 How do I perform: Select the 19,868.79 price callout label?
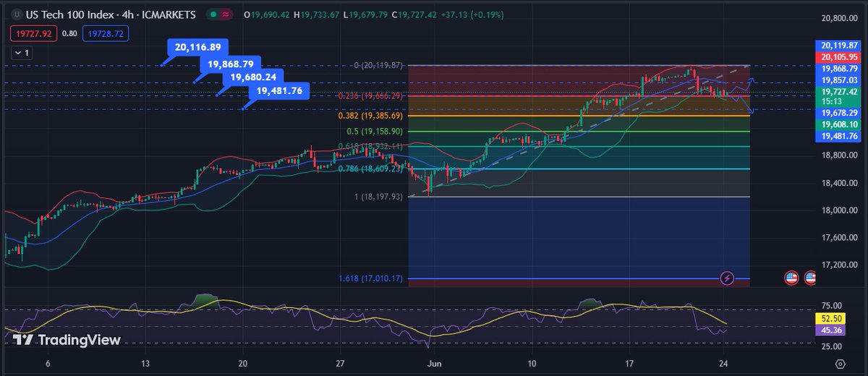tap(230, 64)
